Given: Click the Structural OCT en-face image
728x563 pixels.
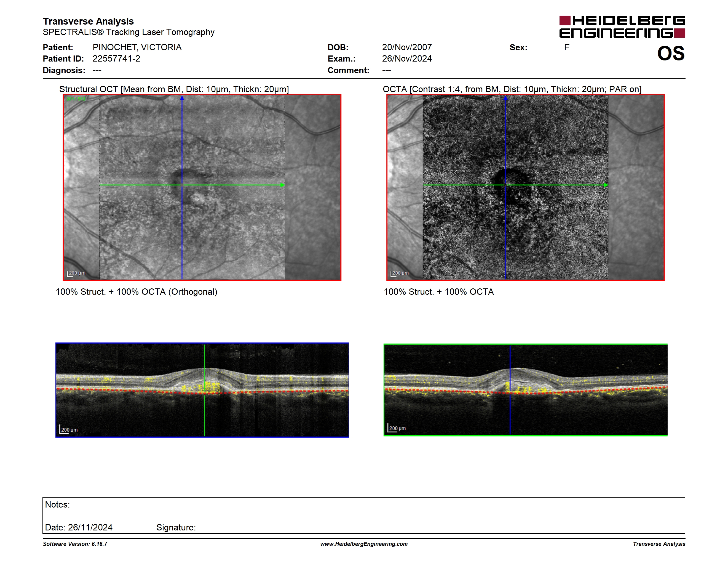Looking at the screenshot, I should coord(202,187).
